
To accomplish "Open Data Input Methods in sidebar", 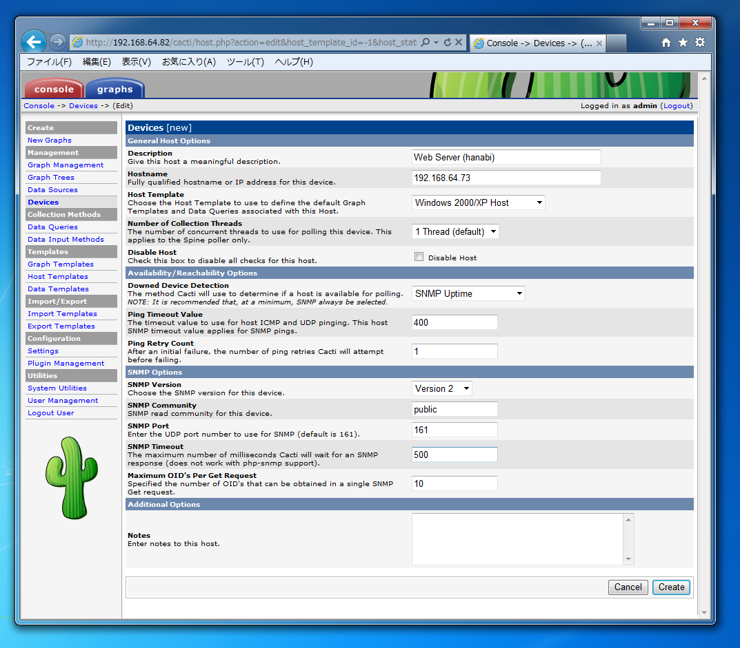I will pos(66,239).
